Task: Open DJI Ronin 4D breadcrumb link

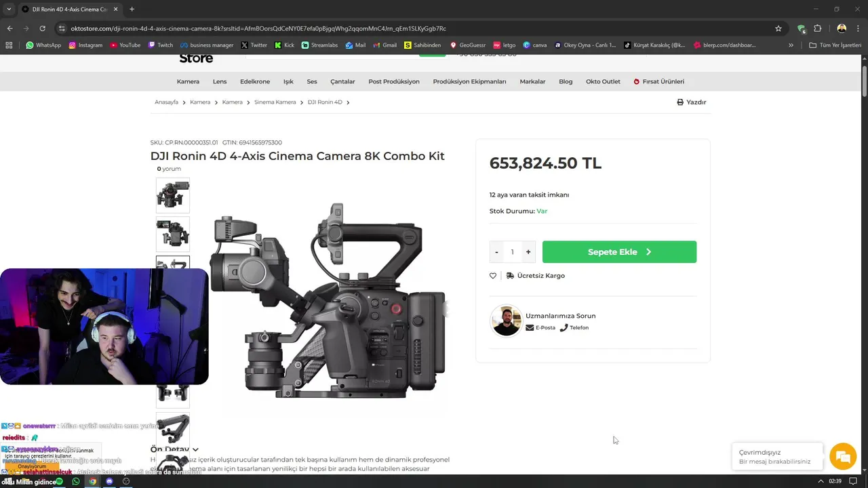Action: pos(325,102)
